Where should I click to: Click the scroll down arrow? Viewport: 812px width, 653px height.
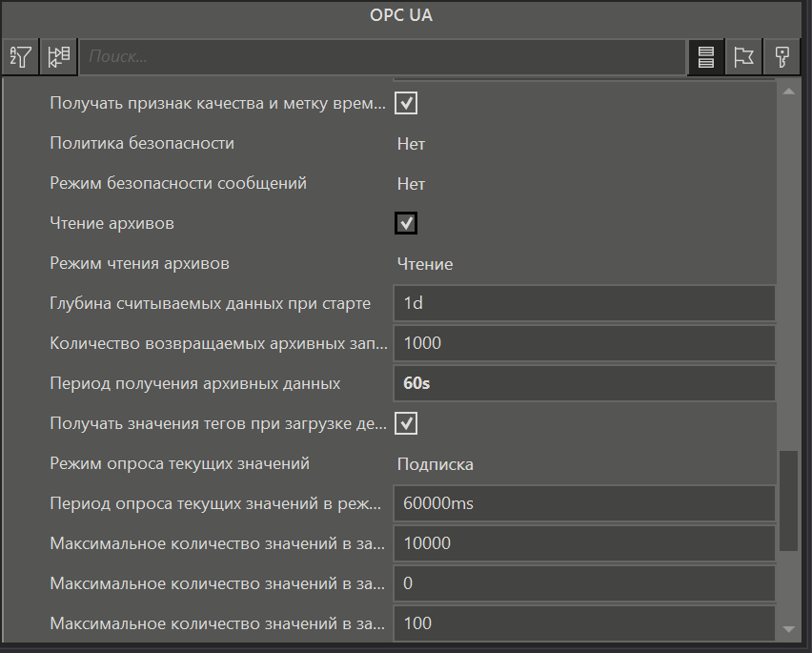tap(788, 629)
